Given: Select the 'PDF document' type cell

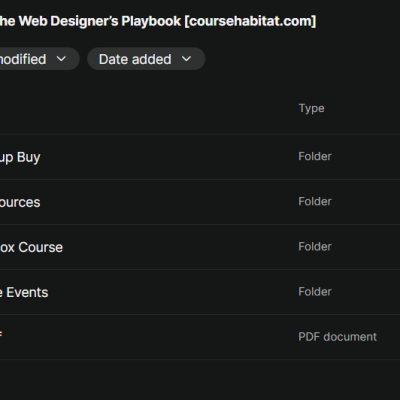Looking at the screenshot, I should pyautogui.click(x=337, y=337).
